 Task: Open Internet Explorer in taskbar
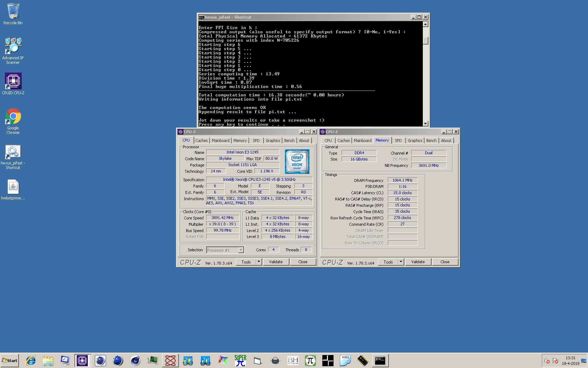[x=31, y=361]
